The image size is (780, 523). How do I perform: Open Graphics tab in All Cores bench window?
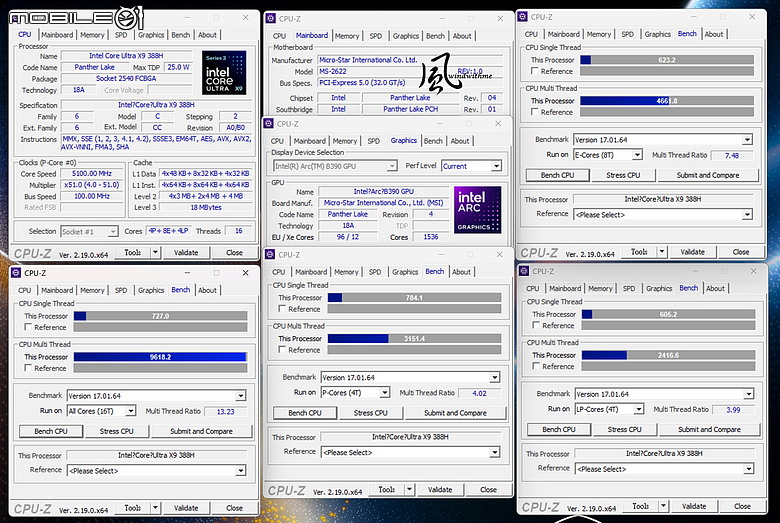pos(151,290)
